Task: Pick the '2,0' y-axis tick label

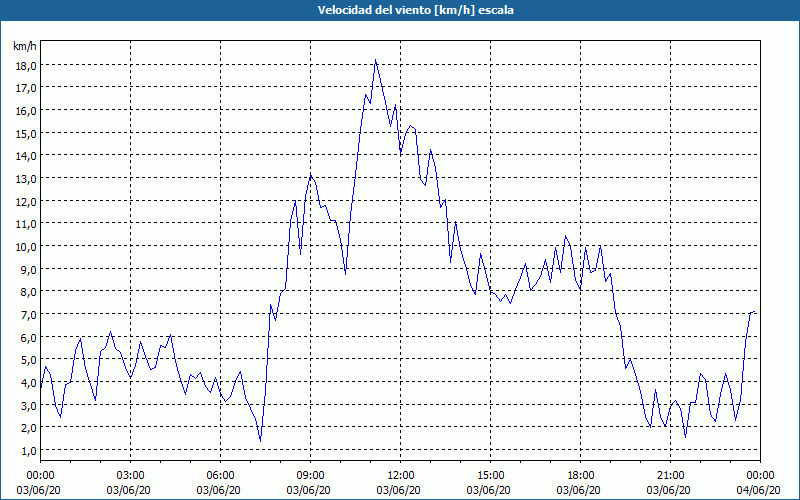Action: pyautogui.click(x=29, y=428)
